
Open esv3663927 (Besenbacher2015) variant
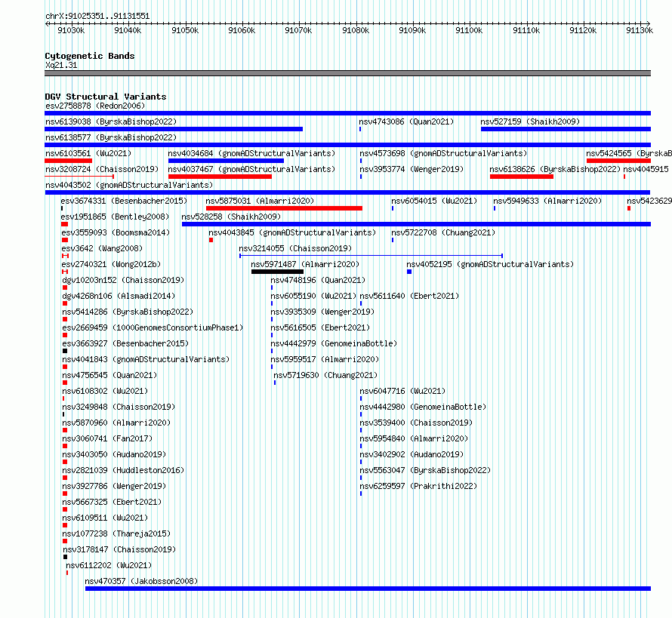tap(125, 343)
